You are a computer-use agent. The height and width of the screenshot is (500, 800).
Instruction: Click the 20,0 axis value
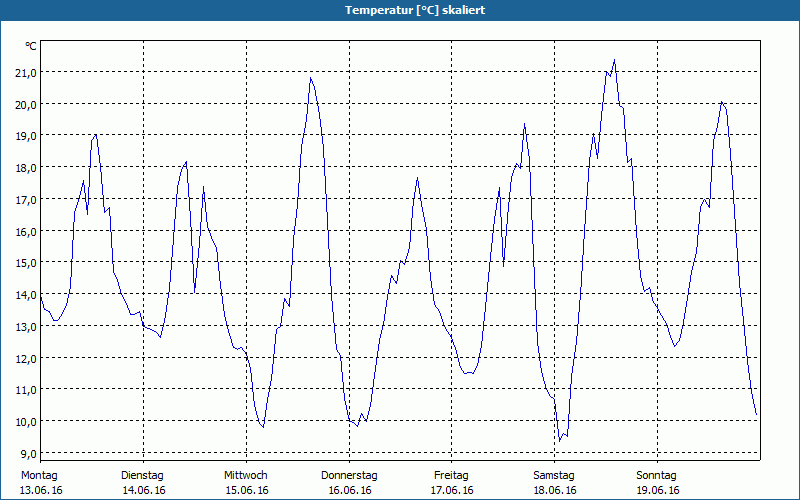[26, 105]
